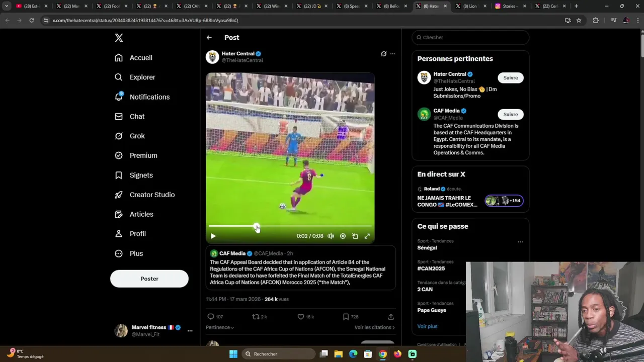Mute the video volume
644x362 pixels.
(331, 236)
